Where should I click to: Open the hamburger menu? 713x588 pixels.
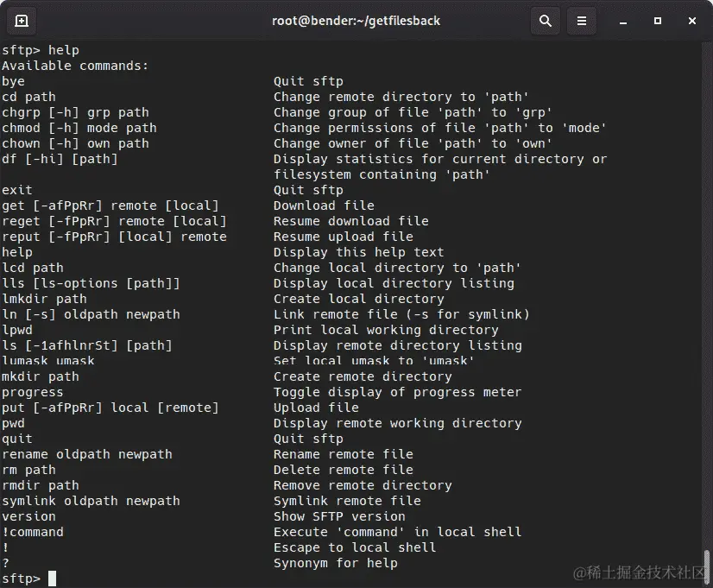pos(582,20)
